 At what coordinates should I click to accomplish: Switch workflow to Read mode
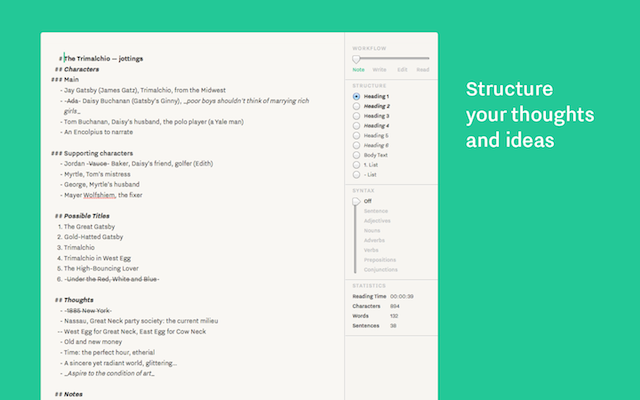(423, 70)
